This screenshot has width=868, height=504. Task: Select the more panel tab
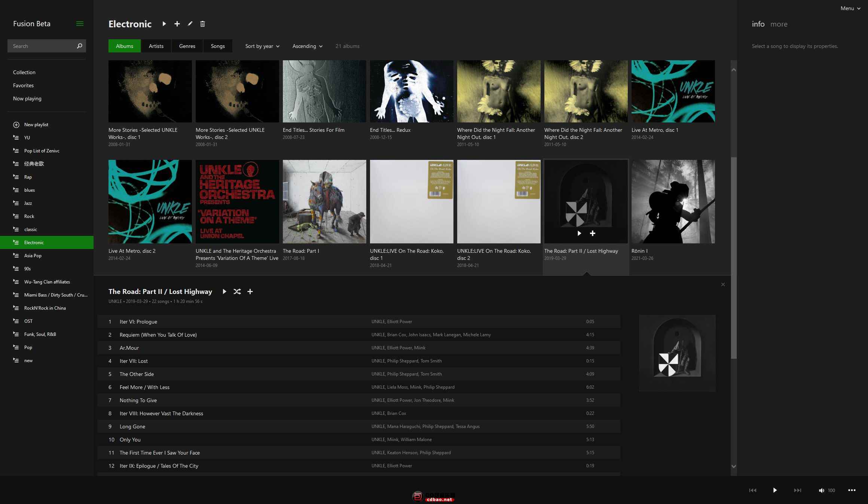tap(779, 24)
